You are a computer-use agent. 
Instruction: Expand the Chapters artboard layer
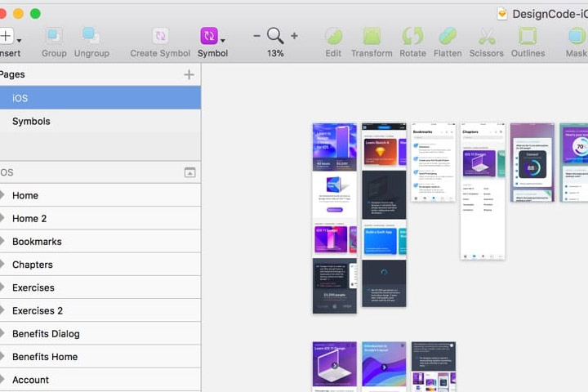coord(2,264)
